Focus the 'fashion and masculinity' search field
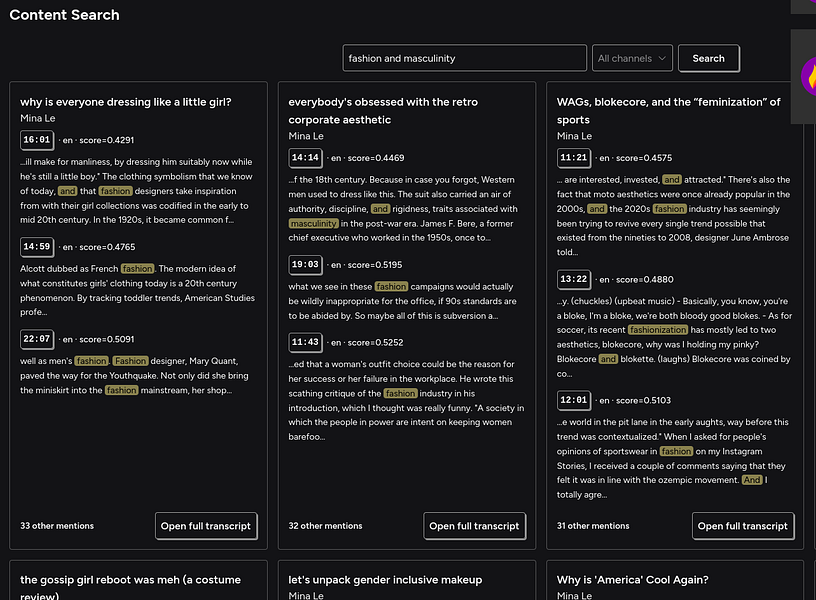 tap(464, 59)
